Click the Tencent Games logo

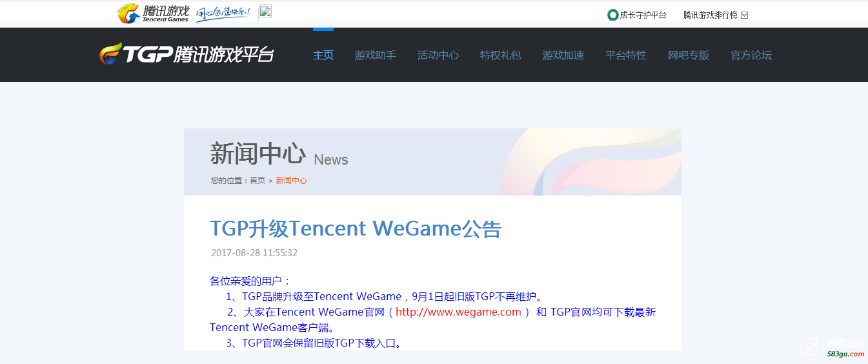click(153, 14)
